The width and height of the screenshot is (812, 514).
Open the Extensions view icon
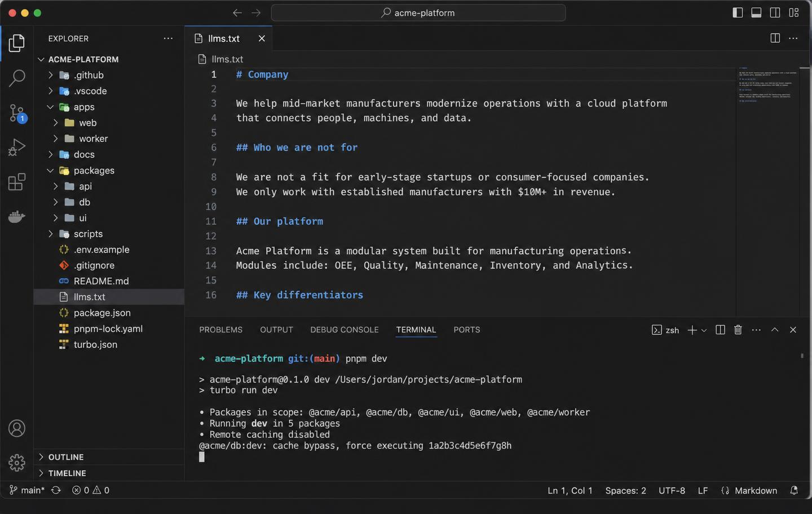pyautogui.click(x=17, y=182)
